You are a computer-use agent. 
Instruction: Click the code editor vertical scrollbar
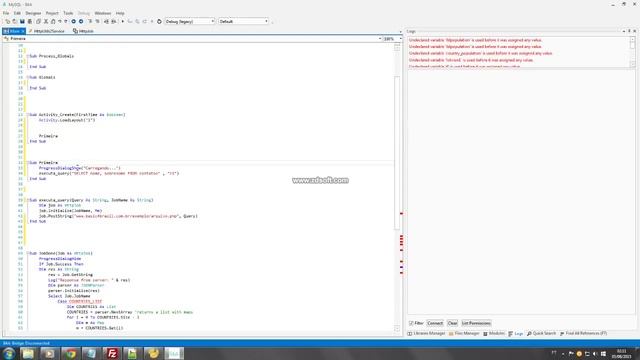397,188
